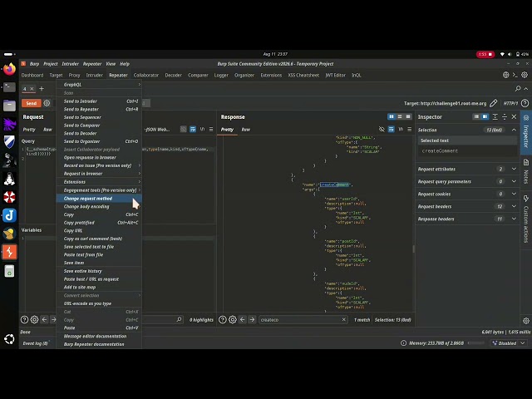Toggle response \n newline display
Screen dimensions: 532x399
401,130
